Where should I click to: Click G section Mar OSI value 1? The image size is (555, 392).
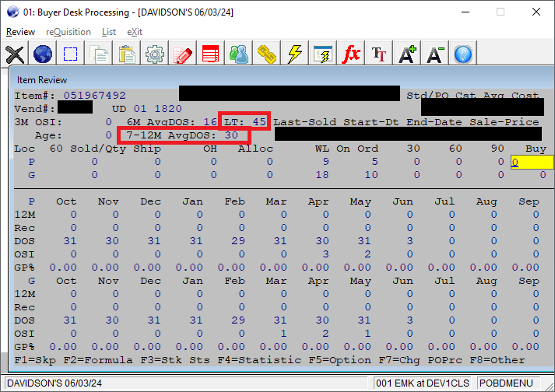click(x=283, y=333)
